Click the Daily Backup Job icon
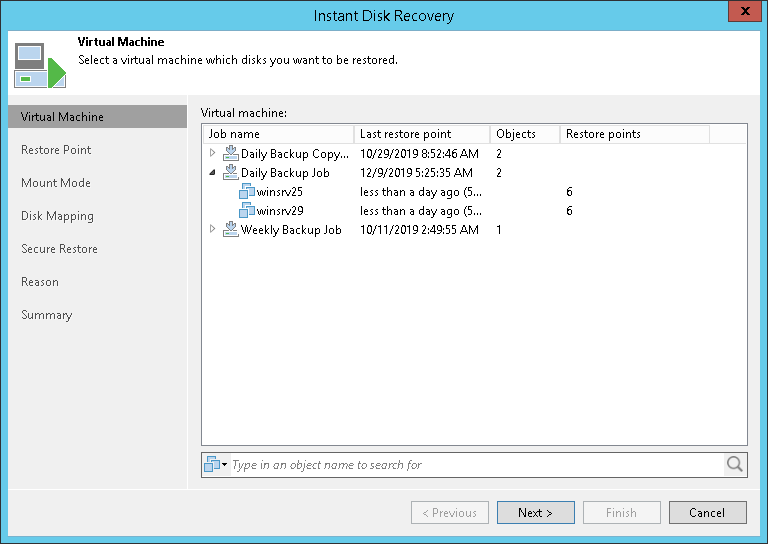The image size is (768, 544). point(231,172)
